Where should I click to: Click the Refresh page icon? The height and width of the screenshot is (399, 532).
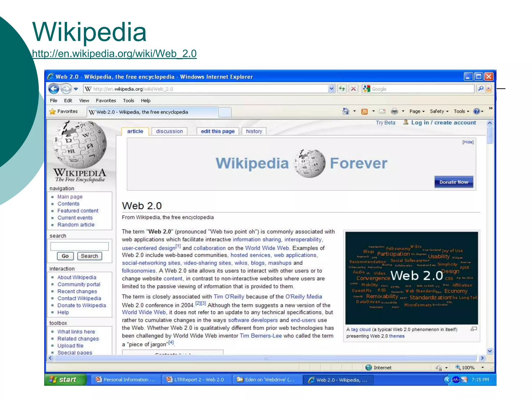[x=342, y=89]
